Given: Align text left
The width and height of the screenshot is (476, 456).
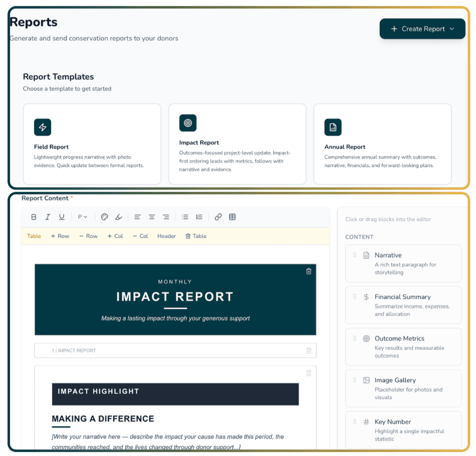Looking at the screenshot, I should click(x=137, y=217).
